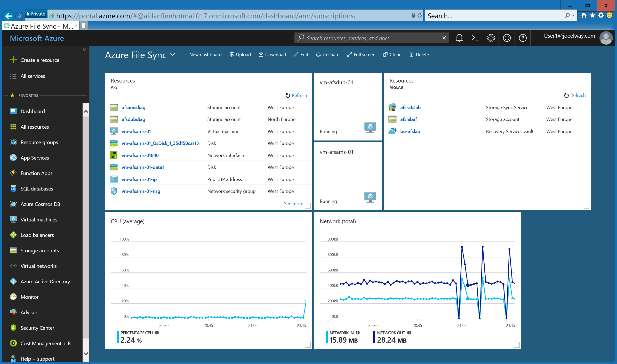
Task: Open afs-afslab Storage Sync Service
Action: [x=410, y=107]
